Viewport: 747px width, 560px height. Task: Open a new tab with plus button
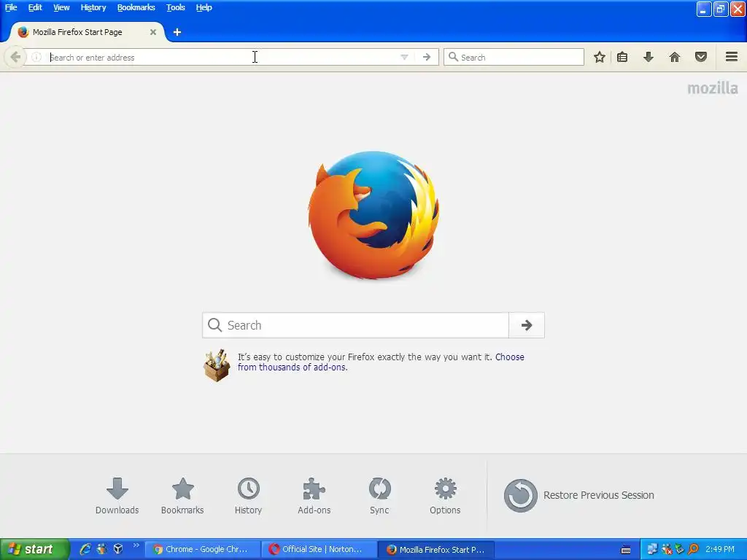pos(177,32)
